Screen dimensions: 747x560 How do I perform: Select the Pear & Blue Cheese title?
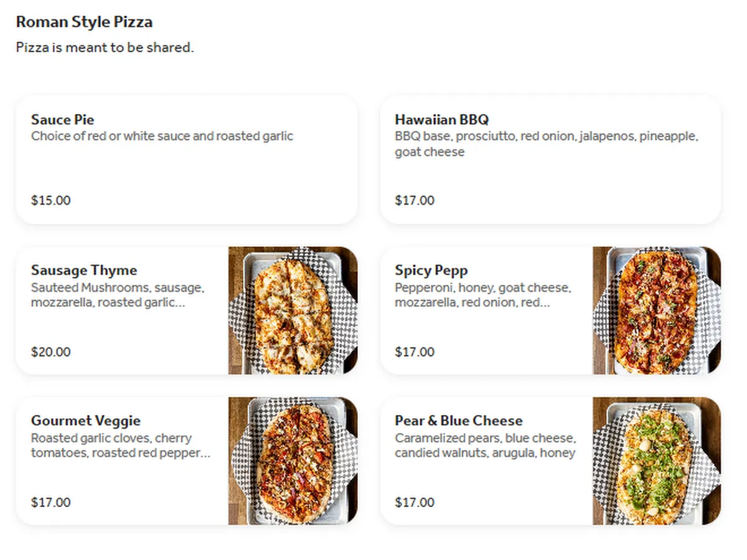[x=459, y=421]
